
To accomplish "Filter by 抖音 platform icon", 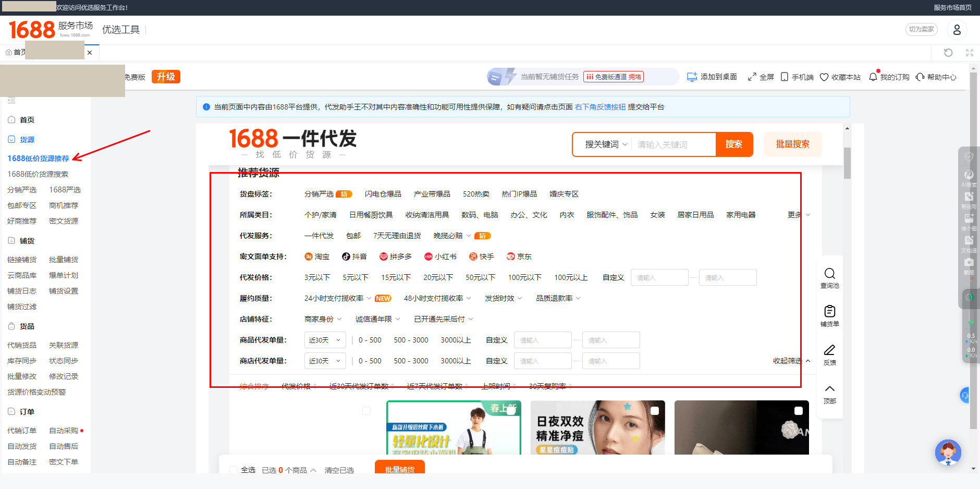I will click(346, 256).
